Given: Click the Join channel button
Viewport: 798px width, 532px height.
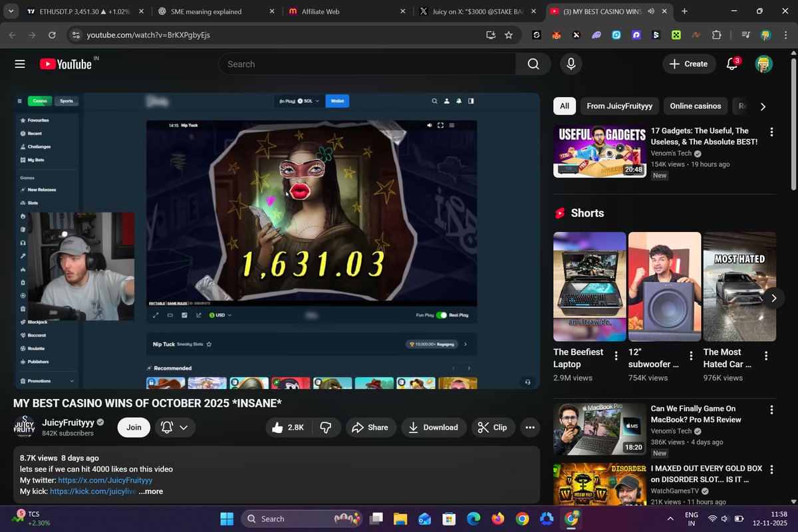Looking at the screenshot, I should [x=134, y=428].
